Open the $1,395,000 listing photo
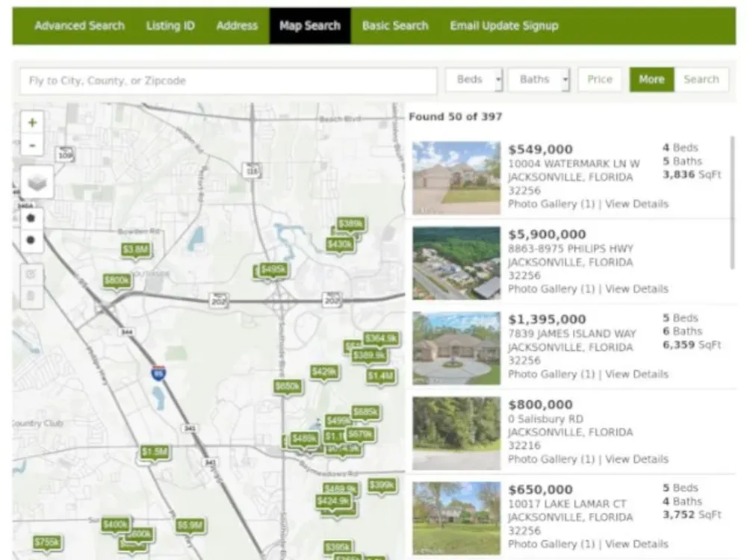 (456, 348)
